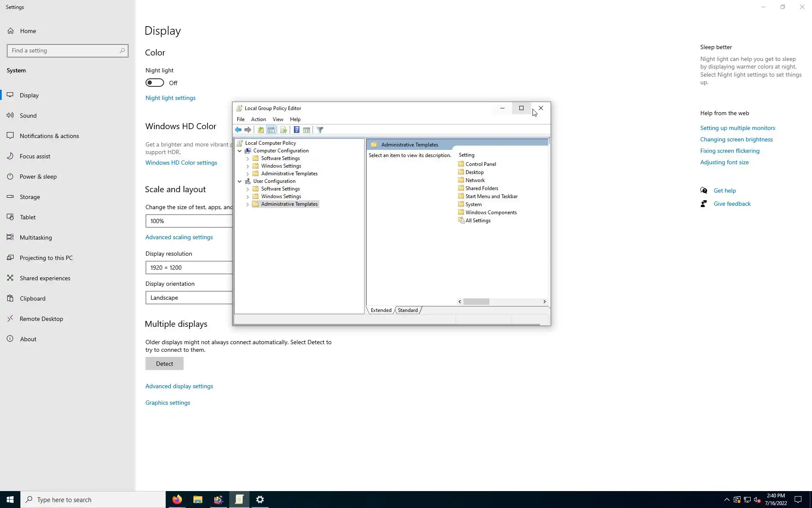Open Firefox from the taskbar

pyautogui.click(x=177, y=500)
